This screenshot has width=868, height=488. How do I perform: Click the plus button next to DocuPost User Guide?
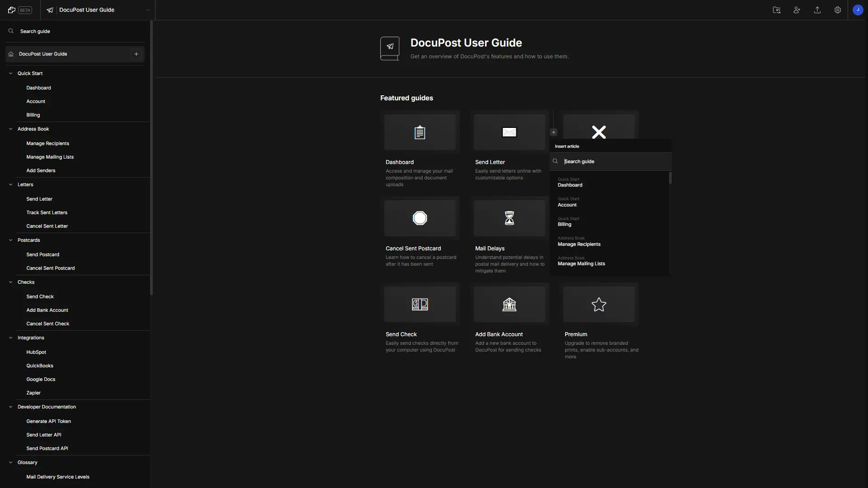[136, 54]
